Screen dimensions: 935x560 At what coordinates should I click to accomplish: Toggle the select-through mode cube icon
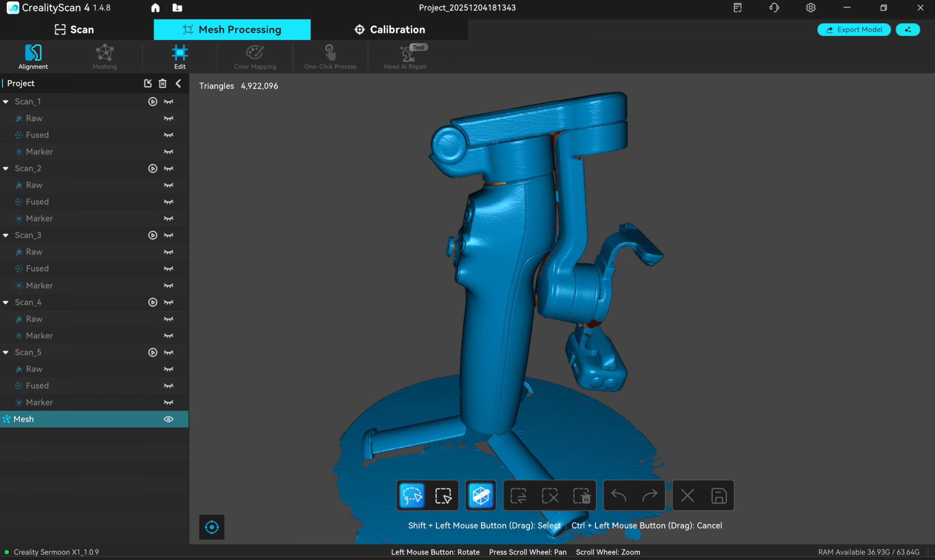pos(481,496)
